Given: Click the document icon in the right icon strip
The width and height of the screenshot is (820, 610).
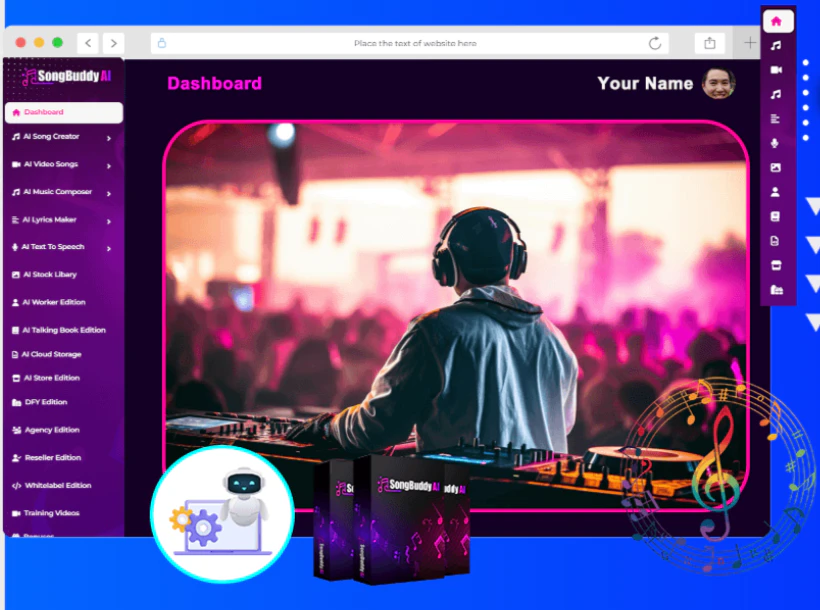Looking at the screenshot, I should (775, 241).
